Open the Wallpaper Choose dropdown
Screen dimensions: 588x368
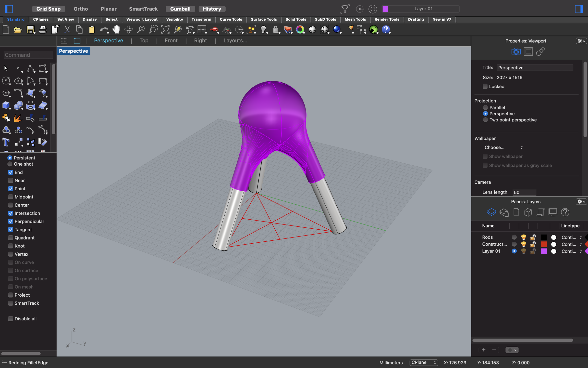point(503,147)
